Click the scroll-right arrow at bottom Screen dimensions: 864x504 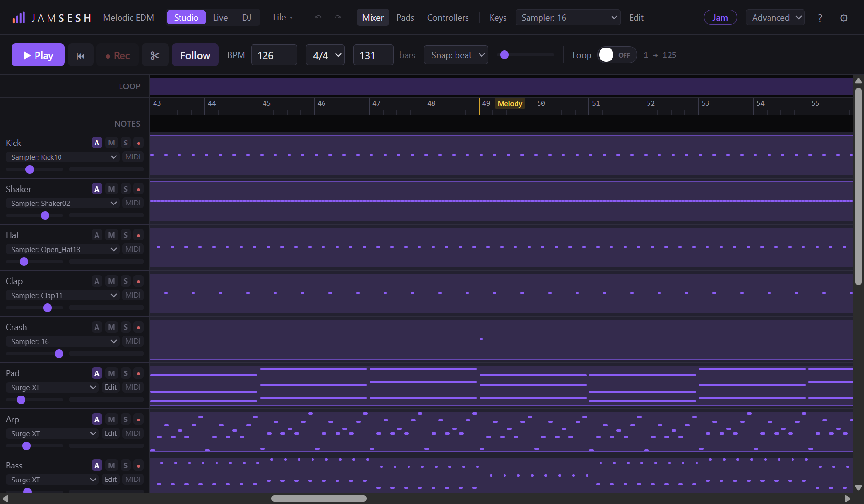[847, 499]
